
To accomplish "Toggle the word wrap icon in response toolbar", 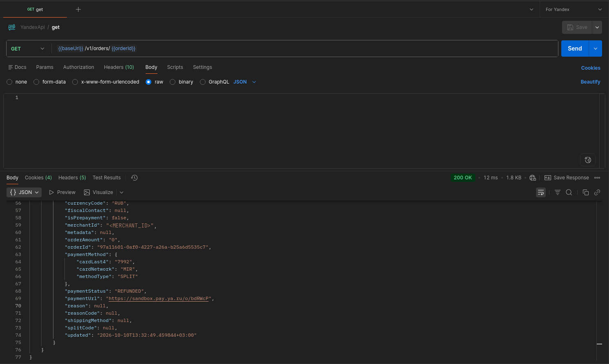I will tap(541, 192).
